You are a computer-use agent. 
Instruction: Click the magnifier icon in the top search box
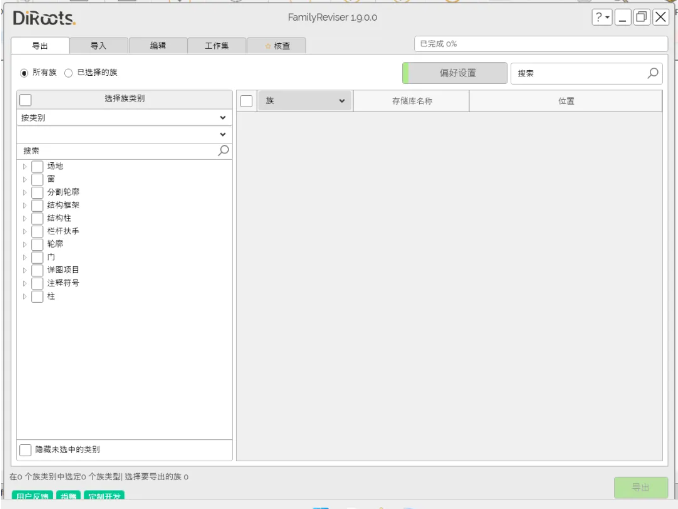(652, 73)
